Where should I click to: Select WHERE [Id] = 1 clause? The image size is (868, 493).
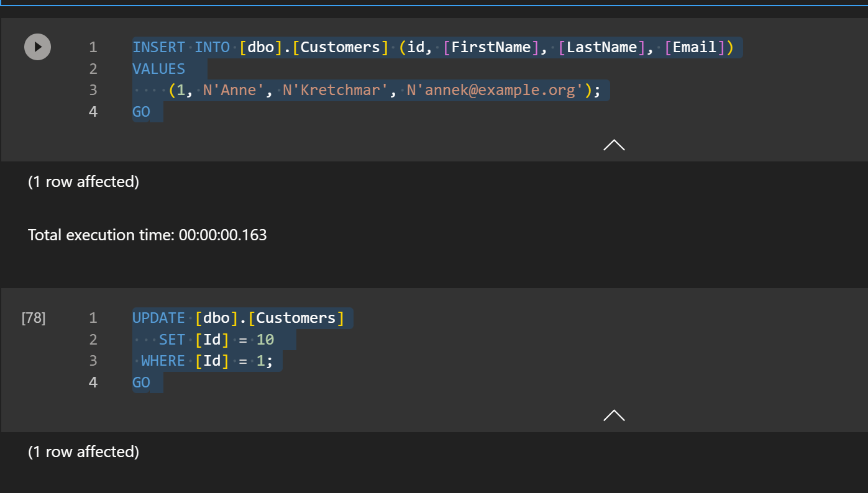(208, 361)
